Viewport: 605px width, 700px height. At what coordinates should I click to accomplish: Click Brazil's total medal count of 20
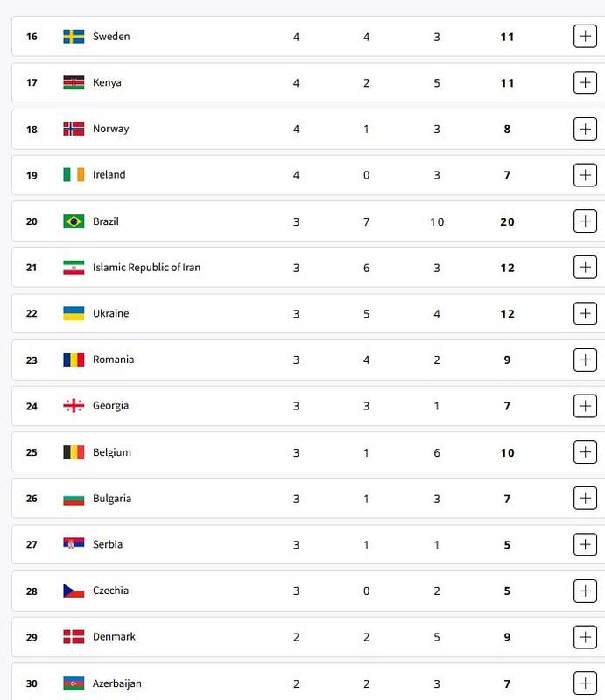pos(507,221)
